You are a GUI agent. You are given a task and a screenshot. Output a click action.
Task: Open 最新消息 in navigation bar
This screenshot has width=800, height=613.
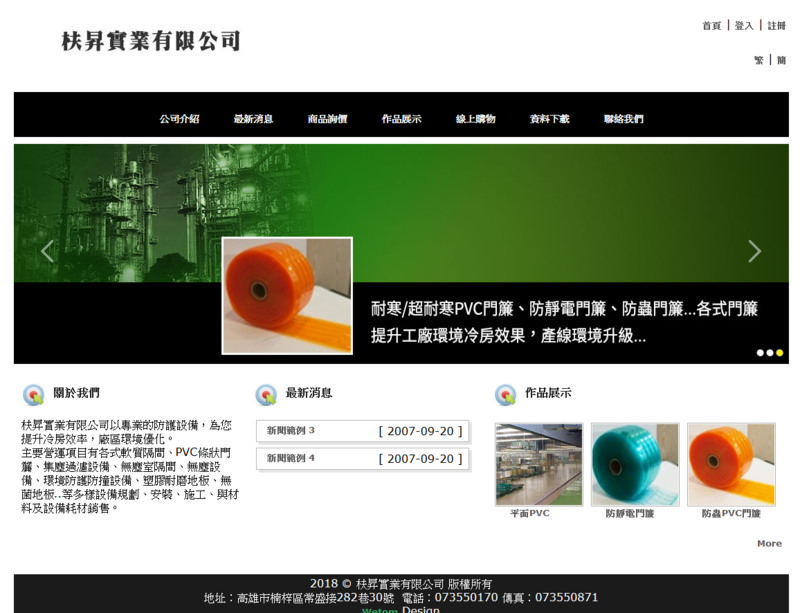(253, 119)
